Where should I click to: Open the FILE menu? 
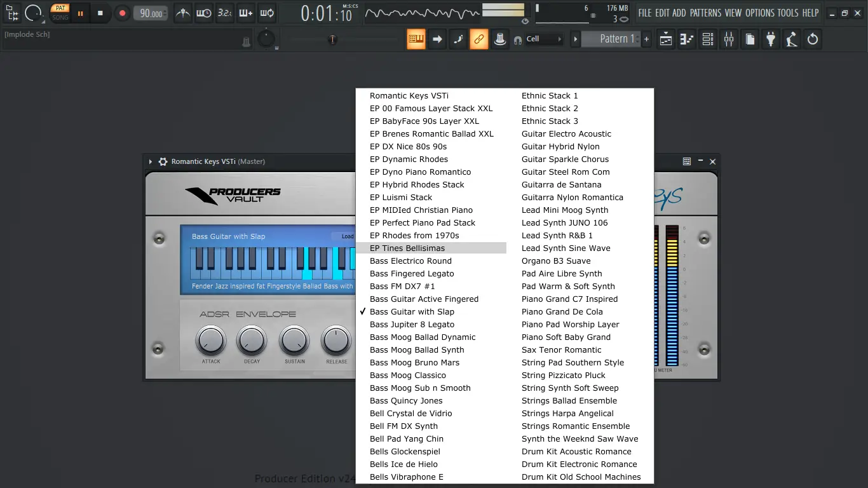tap(645, 13)
